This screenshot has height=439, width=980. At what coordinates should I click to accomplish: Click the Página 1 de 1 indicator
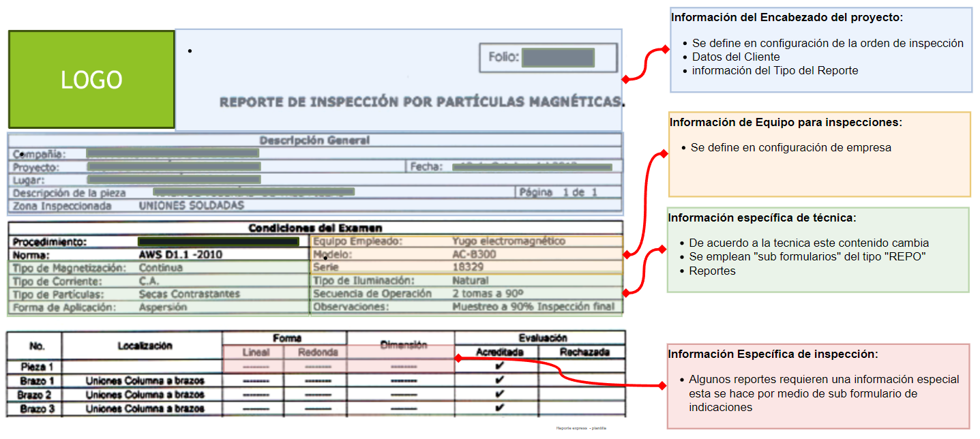pyautogui.click(x=558, y=192)
